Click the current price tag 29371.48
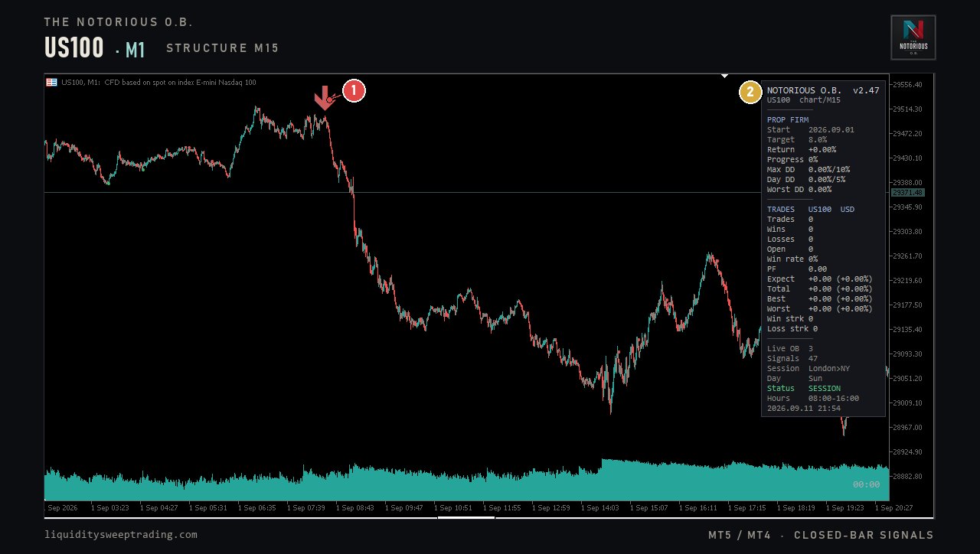This screenshot has width=980, height=554. pyautogui.click(x=908, y=193)
